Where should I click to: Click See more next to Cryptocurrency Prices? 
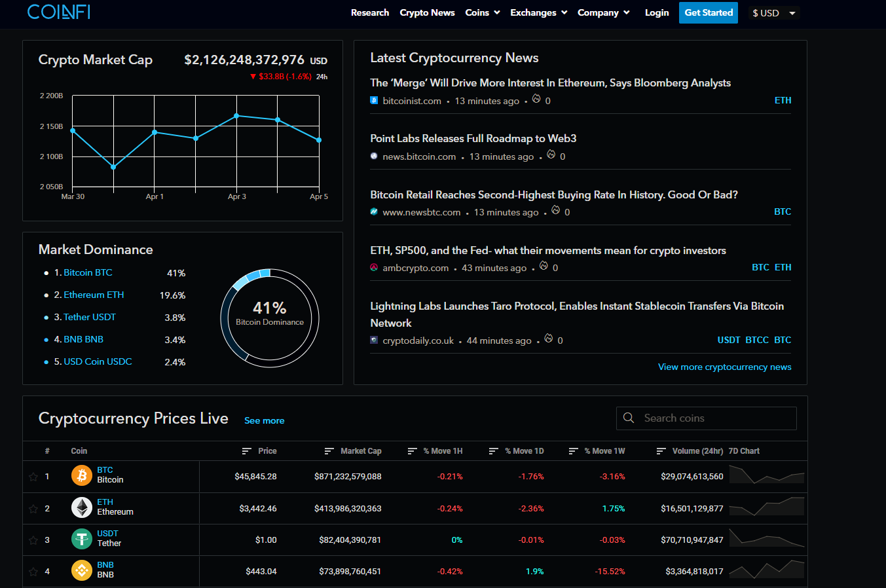pyautogui.click(x=265, y=420)
